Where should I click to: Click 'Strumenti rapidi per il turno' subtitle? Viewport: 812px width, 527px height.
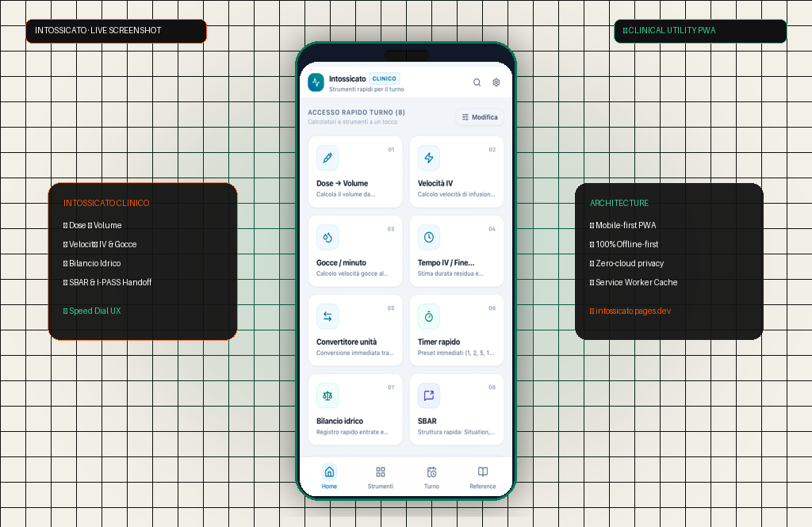point(366,89)
